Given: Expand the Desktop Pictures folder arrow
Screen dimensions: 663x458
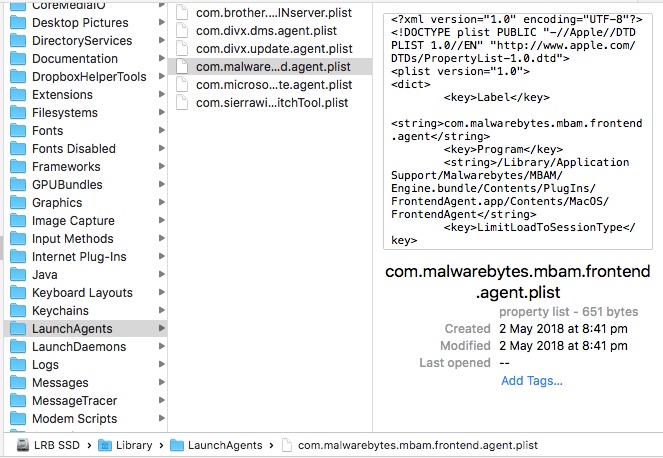Looking at the screenshot, I should [x=162, y=22].
